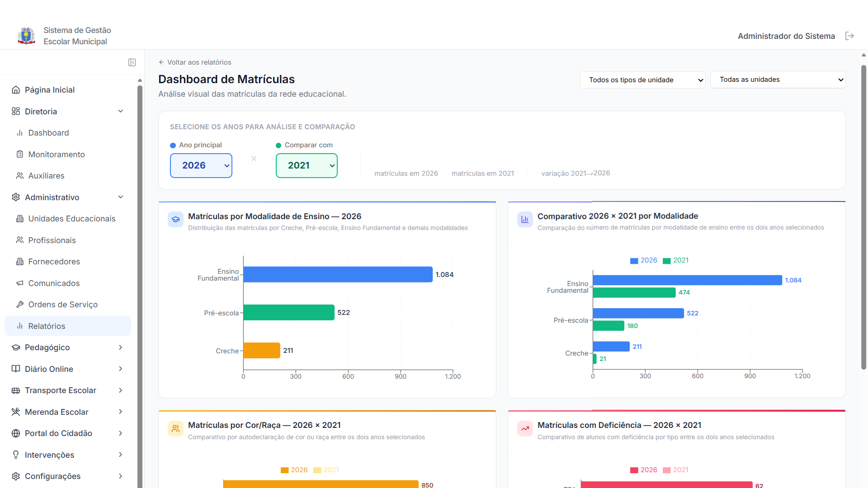
Task: Click the Administrativo gear icon
Action: (16, 197)
